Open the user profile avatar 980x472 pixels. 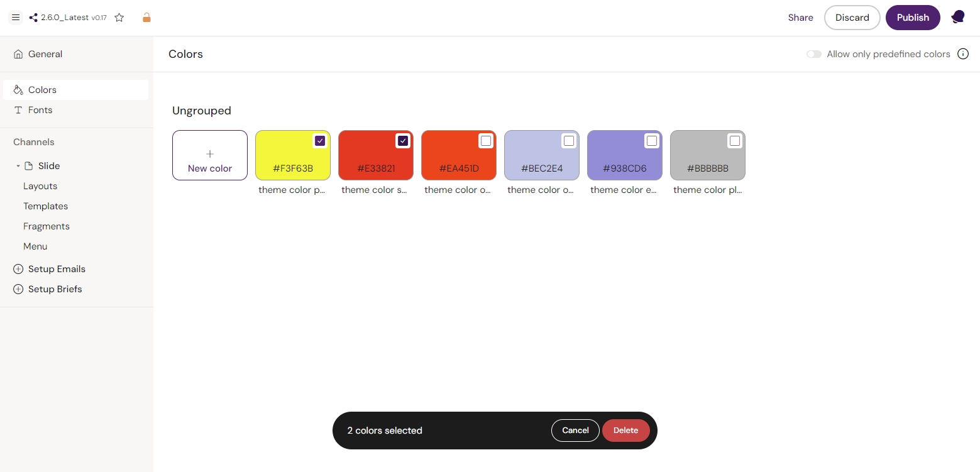[957, 18]
